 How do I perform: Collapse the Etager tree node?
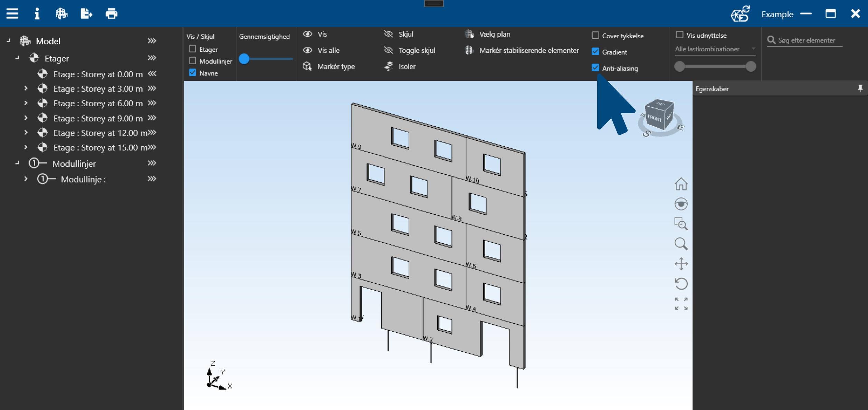(17, 58)
